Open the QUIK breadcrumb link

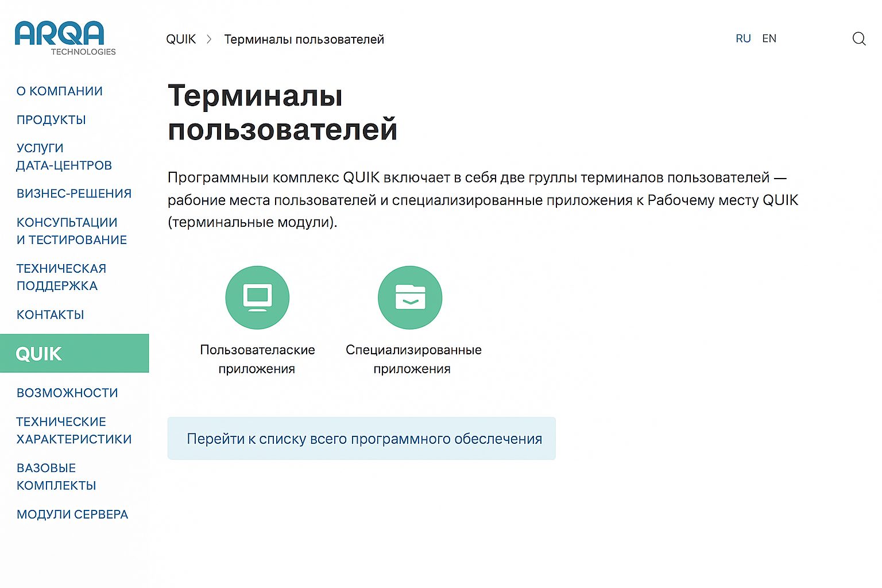pos(181,39)
